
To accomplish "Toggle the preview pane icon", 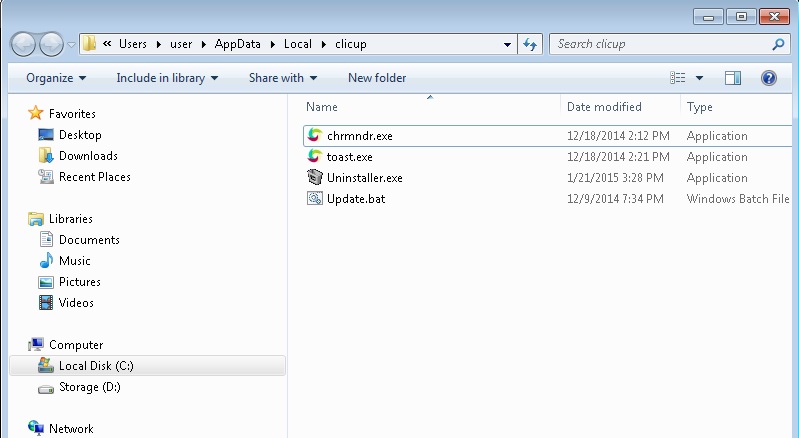I will [x=733, y=78].
